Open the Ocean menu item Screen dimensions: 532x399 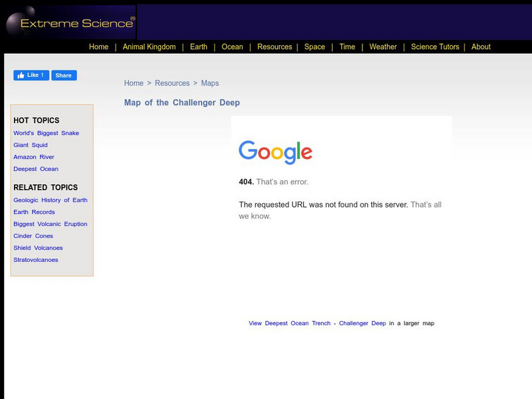pyautogui.click(x=232, y=47)
